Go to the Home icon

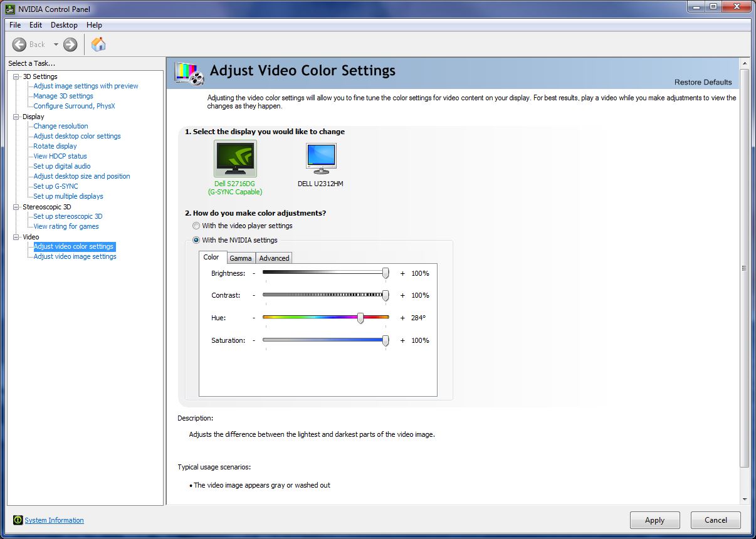pos(98,44)
